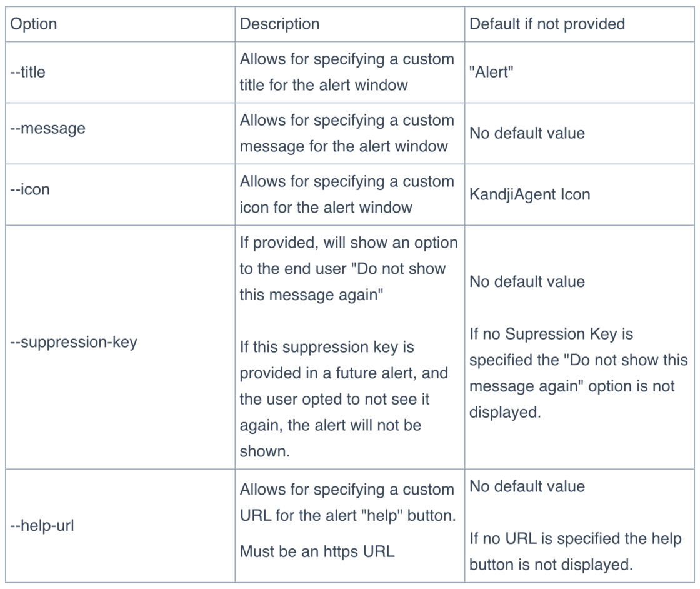The height and width of the screenshot is (589, 700).
Task: Select the --title option cell
Action: pos(28,72)
